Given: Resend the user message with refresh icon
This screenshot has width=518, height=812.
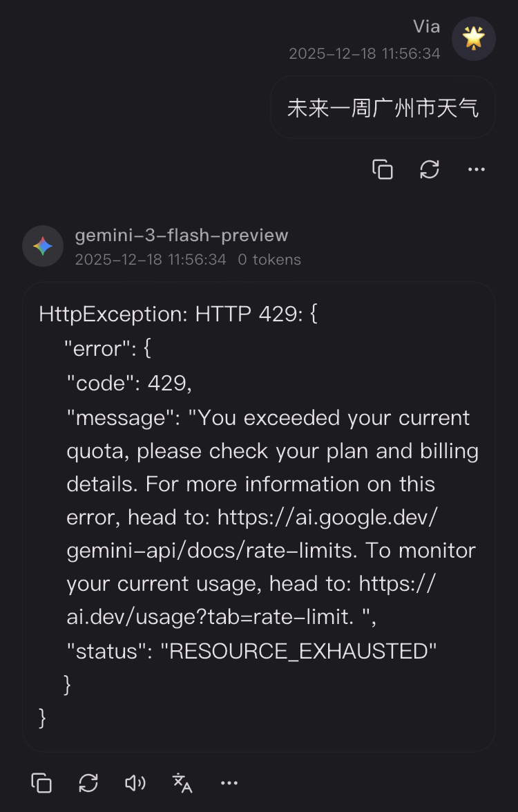Looking at the screenshot, I should coord(430,169).
